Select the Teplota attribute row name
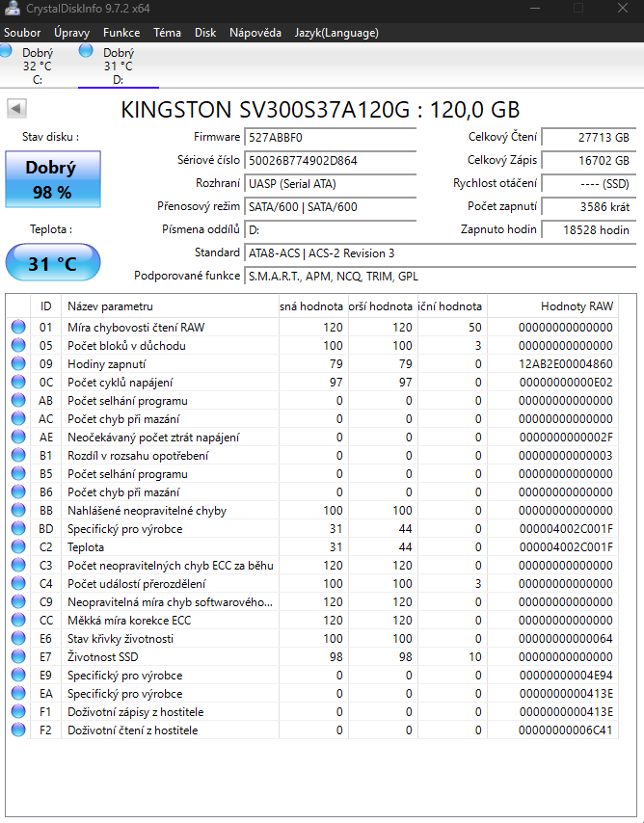The width and height of the screenshot is (644, 823). 86,547
